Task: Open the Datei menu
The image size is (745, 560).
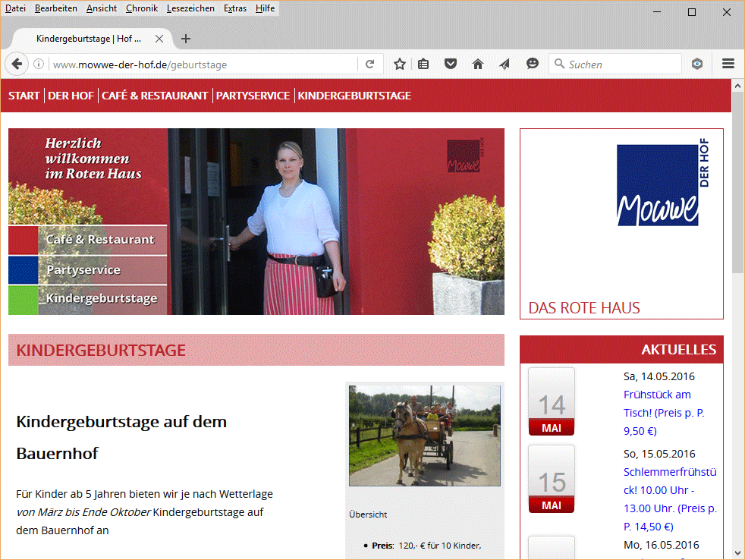Action: pyautogui.click(x=15, y=8)
